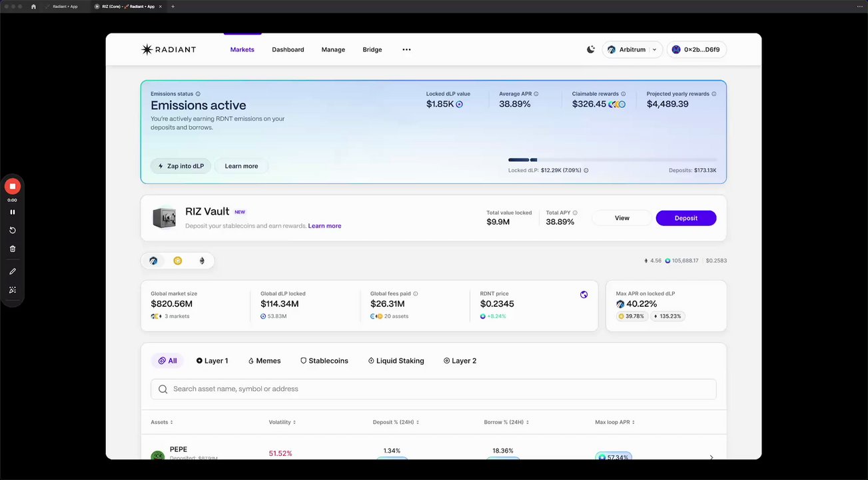Click Arbitrum icon beside 40.22%

pyautogui.click(x=620, y=304)
